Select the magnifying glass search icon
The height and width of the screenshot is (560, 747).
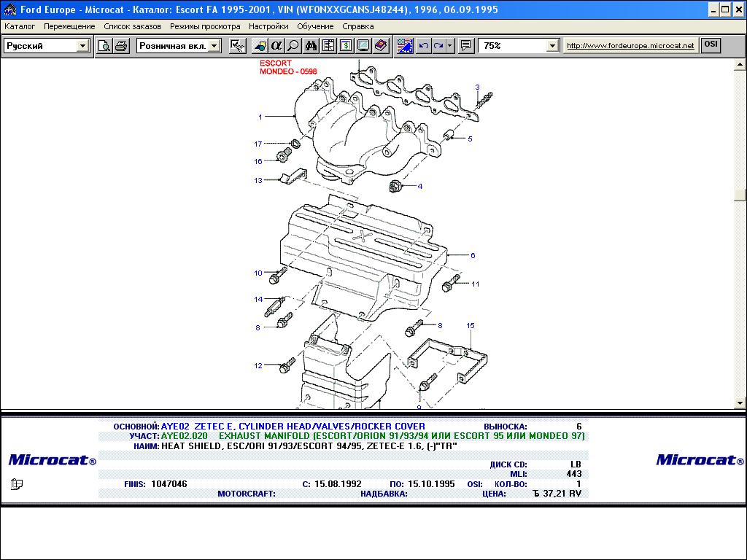(x=293, y=46)
